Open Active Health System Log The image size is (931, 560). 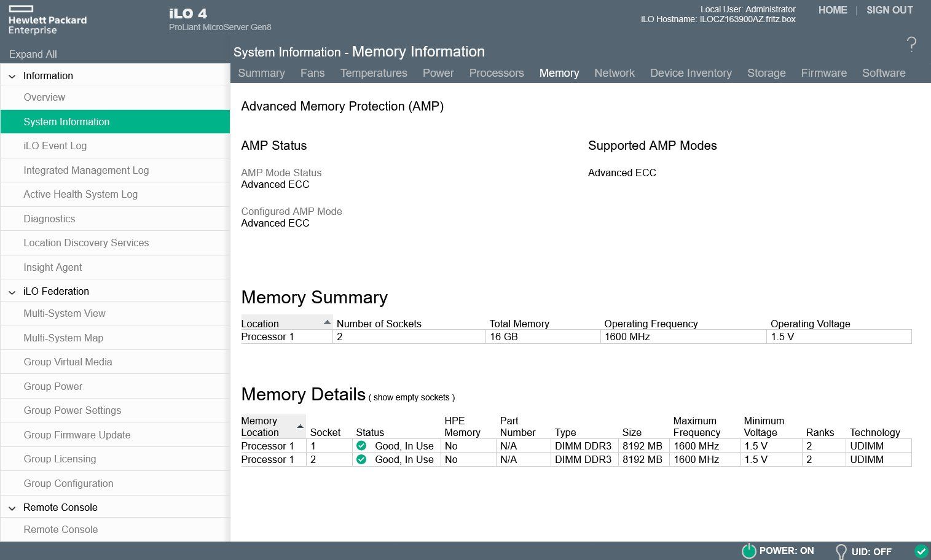[115, 195]
